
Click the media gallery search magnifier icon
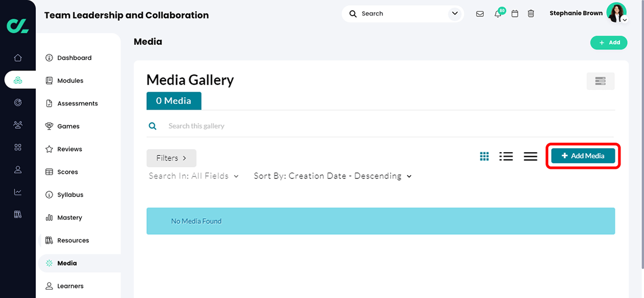(153, 126)
